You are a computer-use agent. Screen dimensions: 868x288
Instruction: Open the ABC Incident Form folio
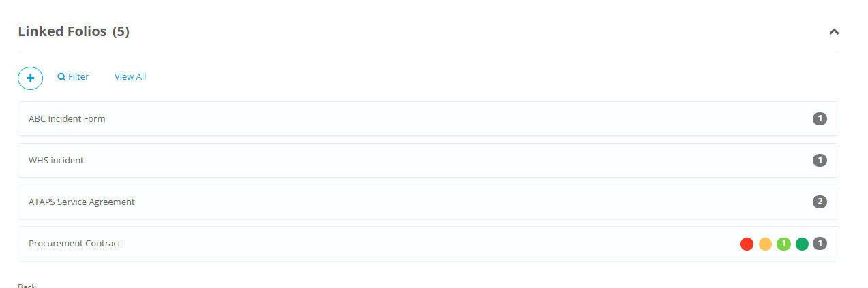(x=67, y=118)
